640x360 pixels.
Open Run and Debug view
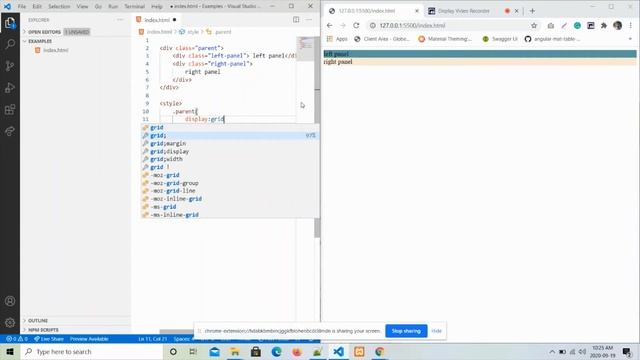pyautogui.click(x=10, y=87)
